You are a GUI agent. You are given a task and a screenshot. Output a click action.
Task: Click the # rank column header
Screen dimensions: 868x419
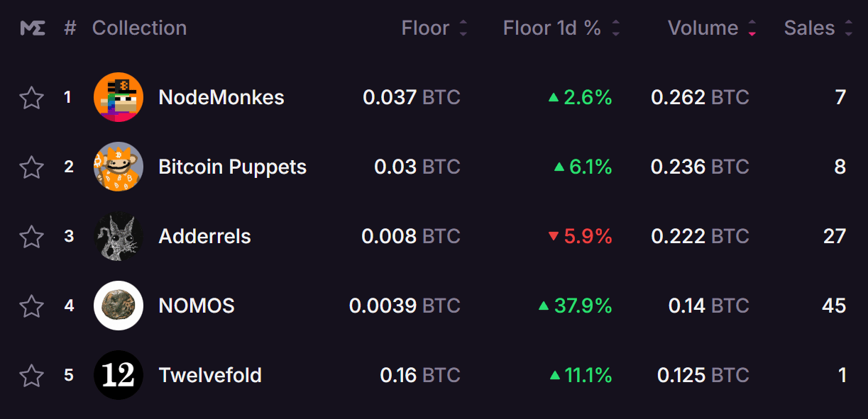(x=70, y=28)
